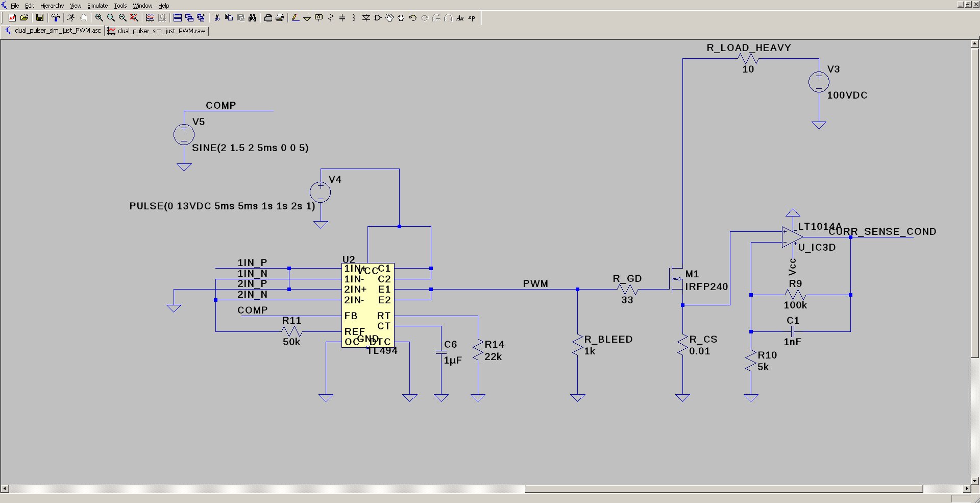
Task: Select the Capacitor placement tool
Action: tap(342, 18)
